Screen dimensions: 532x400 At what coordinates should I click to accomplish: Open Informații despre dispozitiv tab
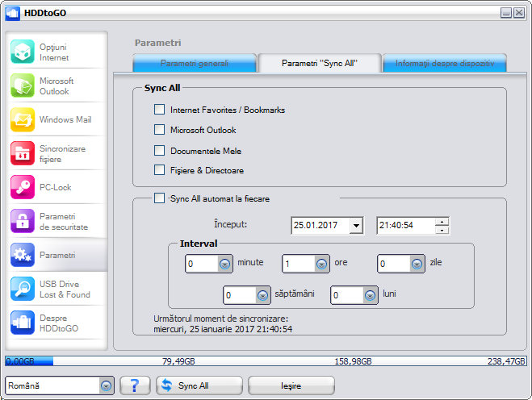pyautogui.click(x=445, y=63)
